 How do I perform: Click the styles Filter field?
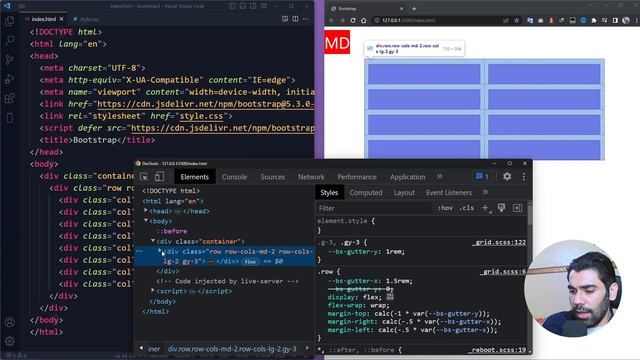coord(374,208)
